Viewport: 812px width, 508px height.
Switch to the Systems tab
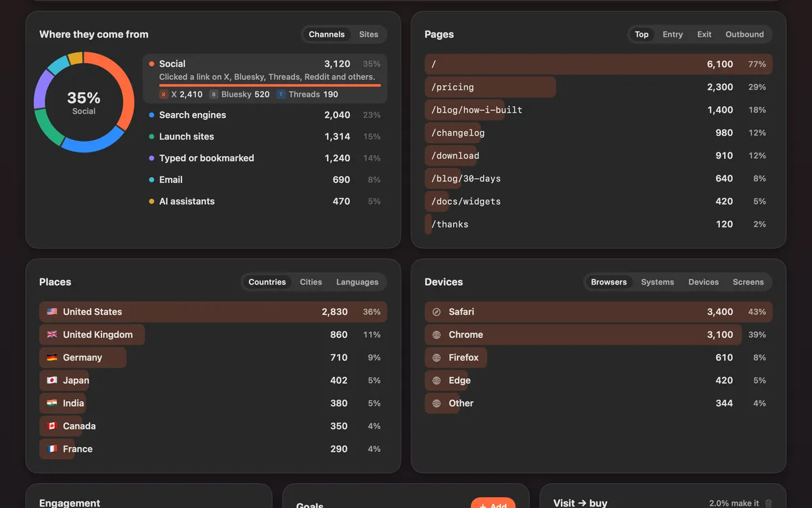pyautogui.click(x=658, y=282)
